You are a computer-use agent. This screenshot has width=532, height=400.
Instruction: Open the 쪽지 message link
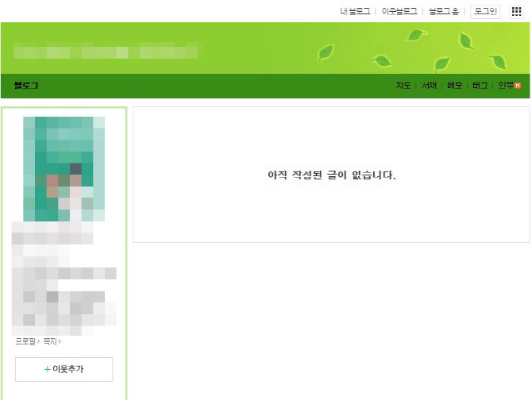[50, 341]
